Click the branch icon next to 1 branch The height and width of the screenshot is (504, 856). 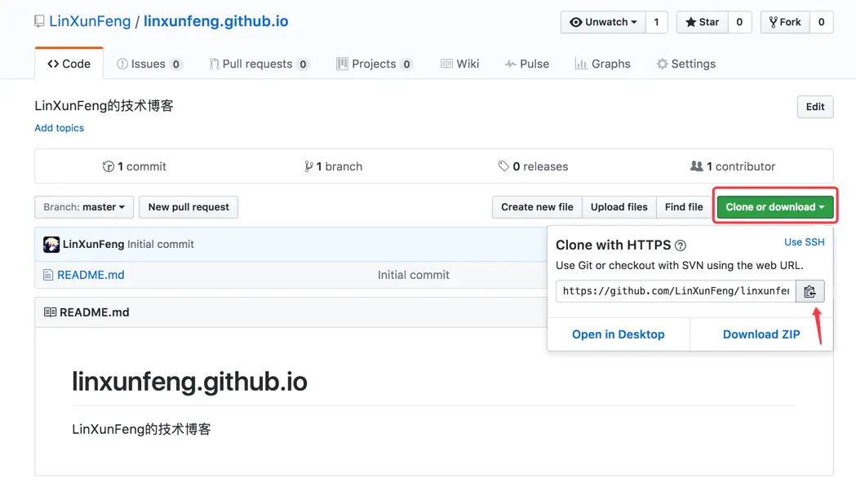[308, 166]
